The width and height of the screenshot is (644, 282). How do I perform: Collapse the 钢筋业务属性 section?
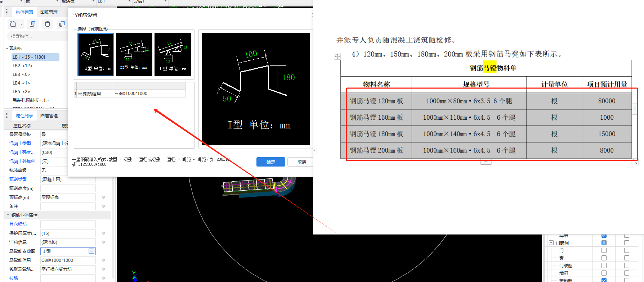point(8,215)
